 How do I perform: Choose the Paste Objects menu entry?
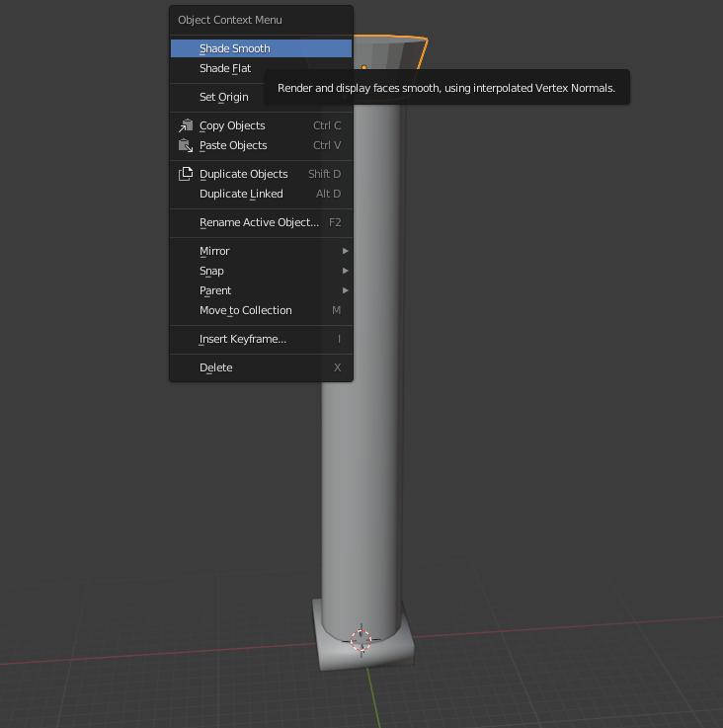(x=233, y=145)
